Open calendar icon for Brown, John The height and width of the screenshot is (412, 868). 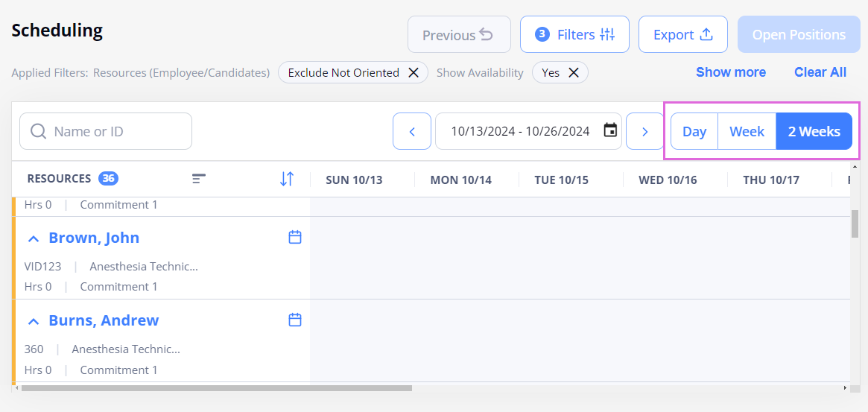(296, 237)
